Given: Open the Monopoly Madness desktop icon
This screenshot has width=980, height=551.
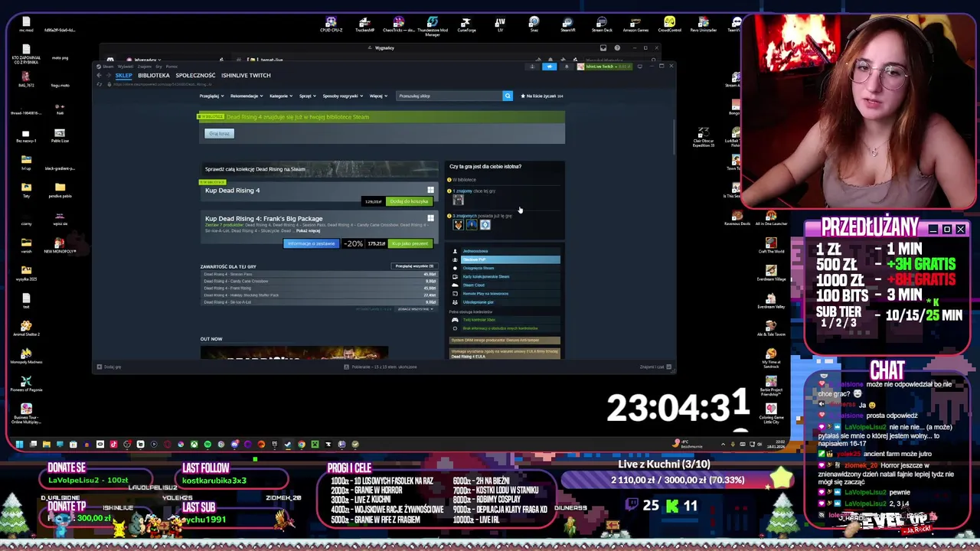Looking at the screenshot, I should tap(26, 357).
